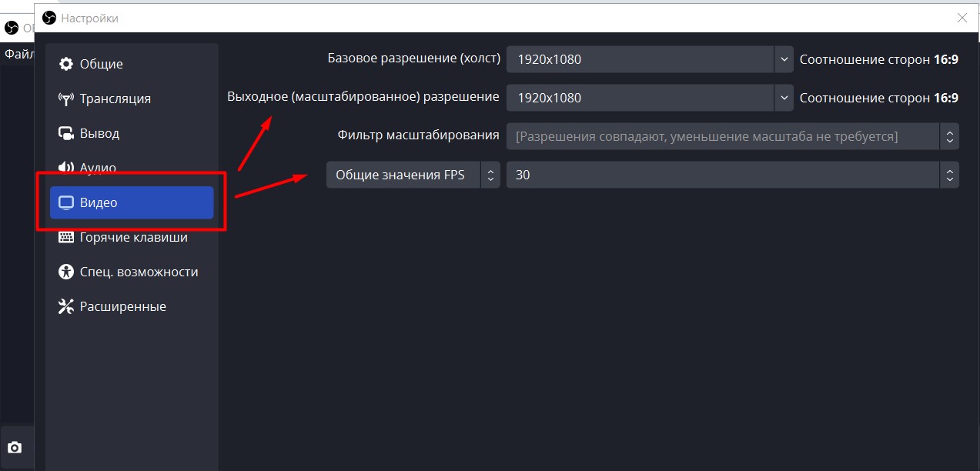This screenshot has width=980, height=471.
Task: Click the accessibility icon for Спец. возможности
Action: (x=66, y=272)
